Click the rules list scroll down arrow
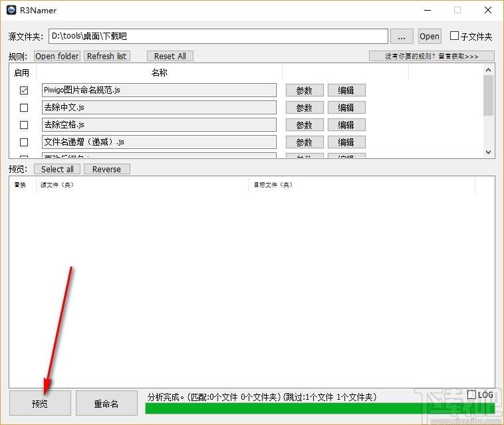The width and height of the screenshot is (504, 425). tap(488, 152)
